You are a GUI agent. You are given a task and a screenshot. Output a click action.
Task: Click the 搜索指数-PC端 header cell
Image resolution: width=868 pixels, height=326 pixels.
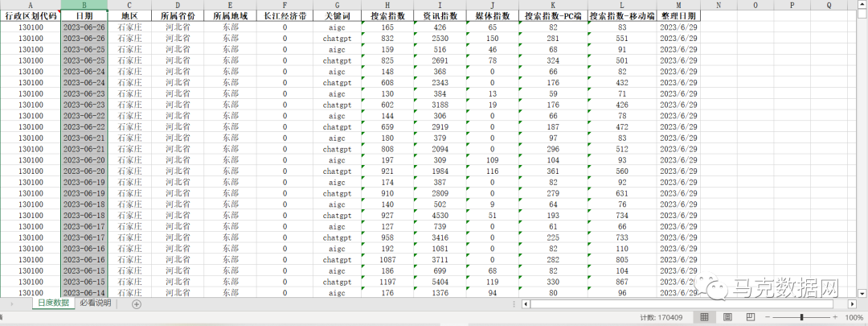553,16
